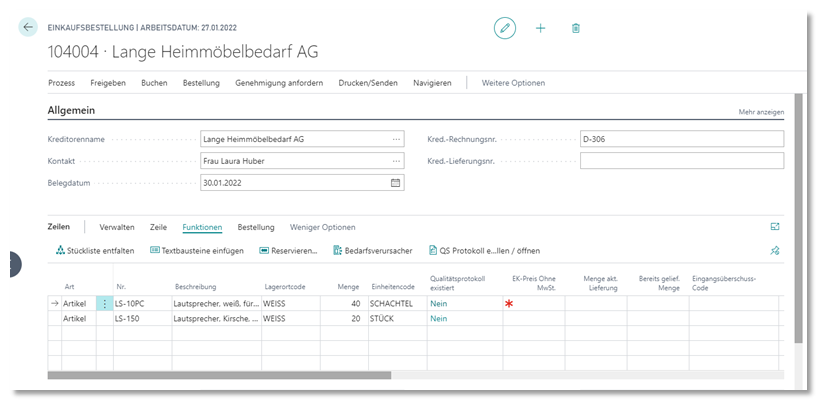Click Textbausteine einfügen action
The width and height of the screenshot is (821, 404).
(x=197, y=251)
